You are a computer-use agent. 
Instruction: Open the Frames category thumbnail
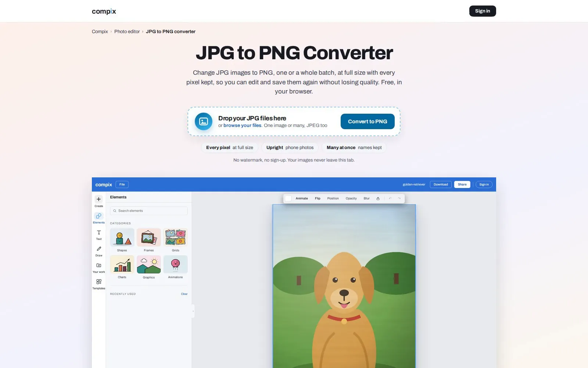pos(149,237)
